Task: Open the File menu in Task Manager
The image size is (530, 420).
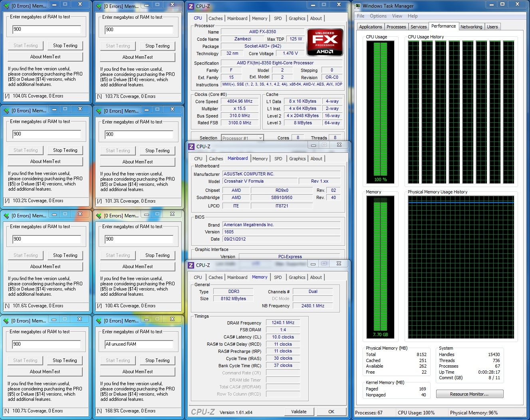Action: pos(361,16)
